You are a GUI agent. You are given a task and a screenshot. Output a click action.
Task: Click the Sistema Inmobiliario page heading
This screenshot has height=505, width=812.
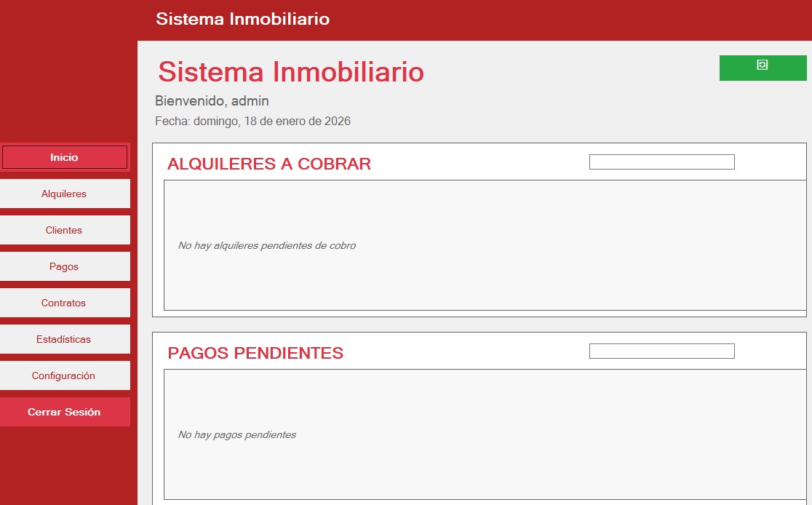[290, 73]
